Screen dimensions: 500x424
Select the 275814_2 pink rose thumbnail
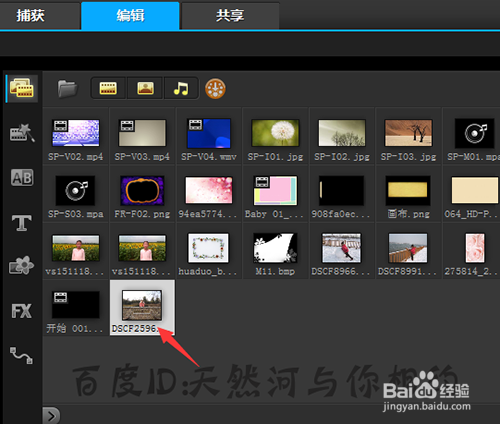point(475,248)
